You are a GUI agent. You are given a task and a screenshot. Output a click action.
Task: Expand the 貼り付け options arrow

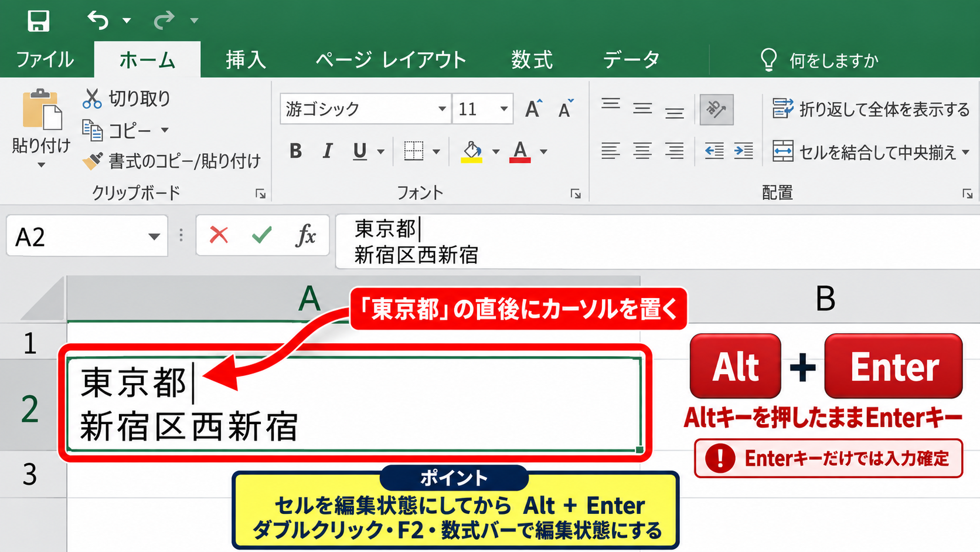41,165
